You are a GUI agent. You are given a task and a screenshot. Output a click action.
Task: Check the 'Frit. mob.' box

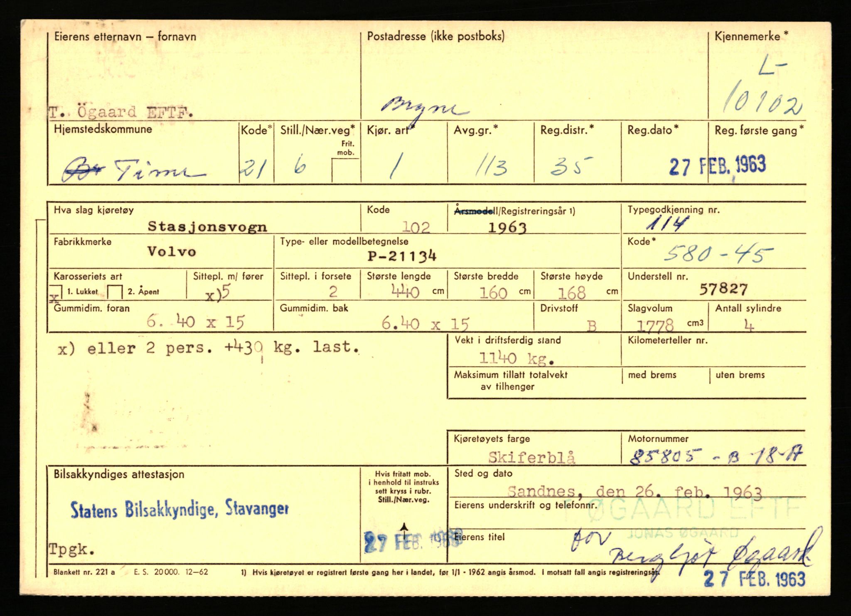coord(346,171)
